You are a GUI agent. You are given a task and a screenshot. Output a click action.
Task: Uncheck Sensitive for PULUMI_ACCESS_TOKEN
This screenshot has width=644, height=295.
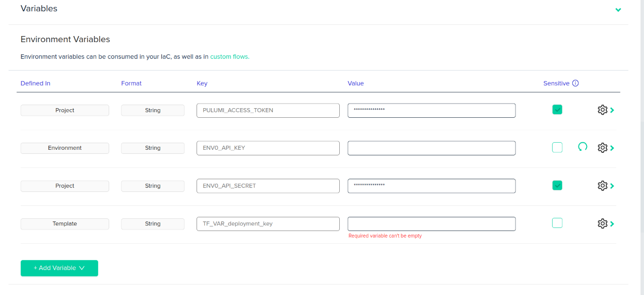point(557,110)
